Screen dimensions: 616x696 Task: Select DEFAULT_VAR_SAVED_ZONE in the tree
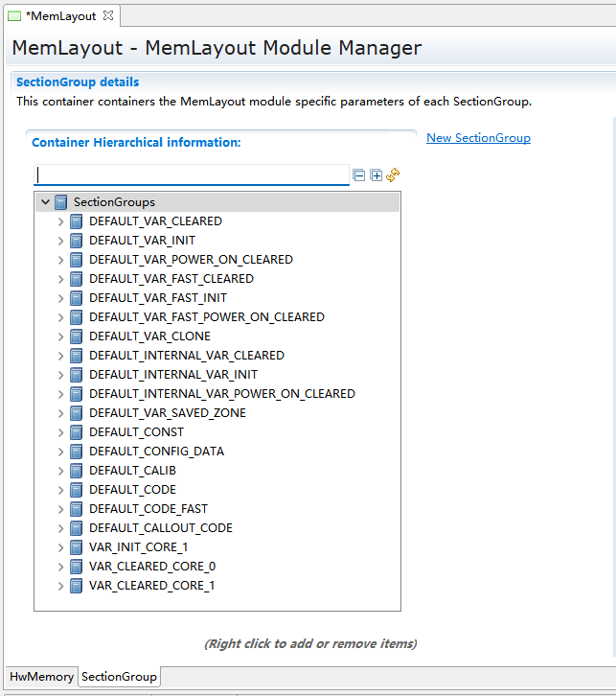(x=167, y=413)
